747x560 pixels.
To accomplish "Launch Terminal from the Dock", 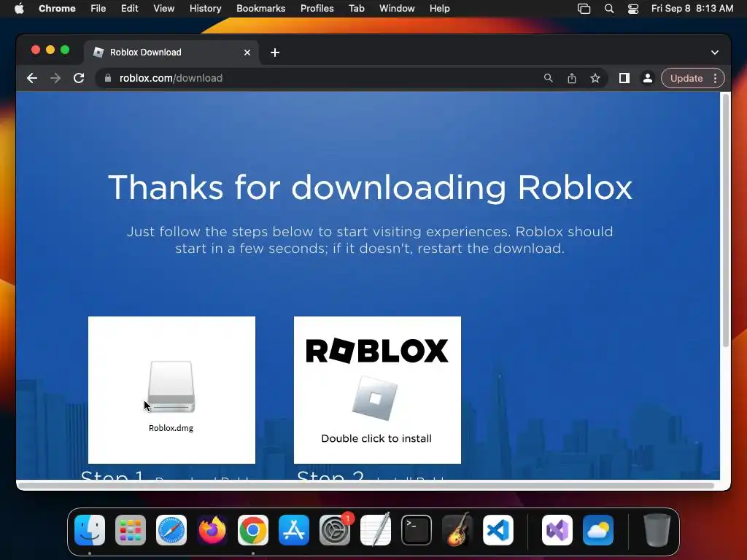I will 417,530.
